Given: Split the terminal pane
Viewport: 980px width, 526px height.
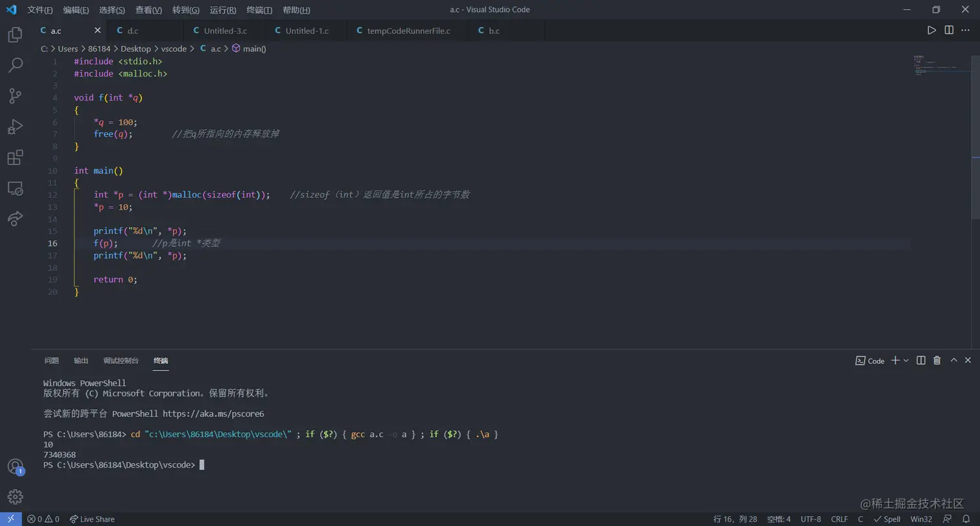Looking at the screenshot, I should [921, 361].
